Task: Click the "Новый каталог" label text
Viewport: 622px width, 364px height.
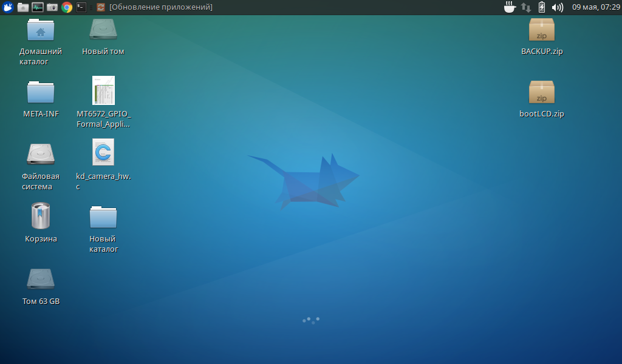Action: (x=103, y=244)
